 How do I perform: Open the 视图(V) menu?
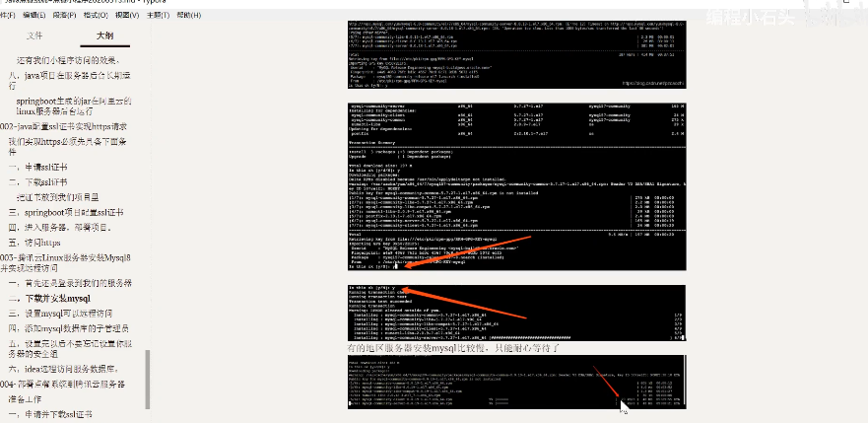tap(127, 15)
